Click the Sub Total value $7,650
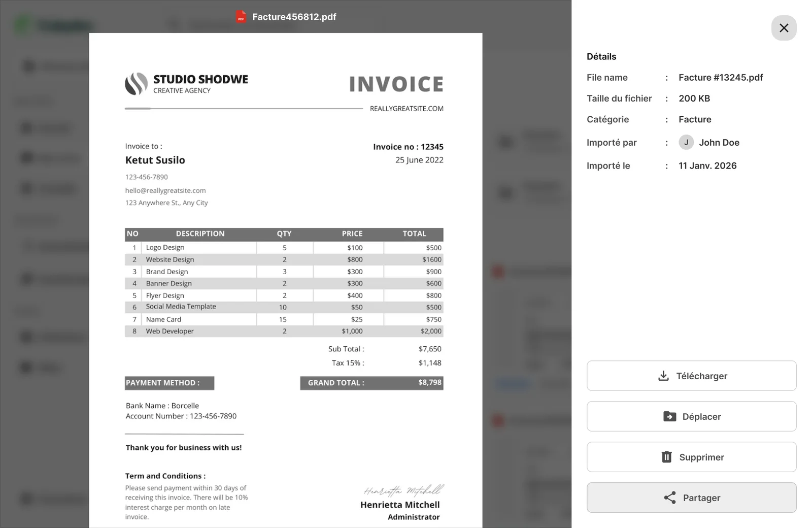 [x=430, y=349]
